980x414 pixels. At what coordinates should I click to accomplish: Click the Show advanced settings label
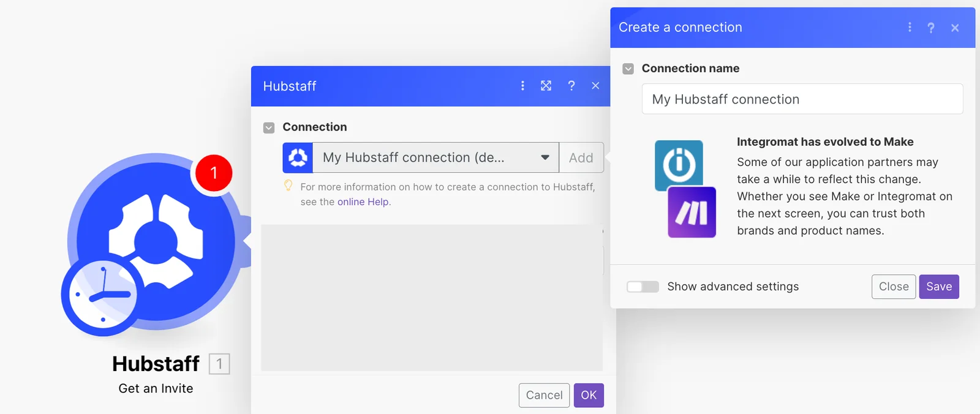733,287
